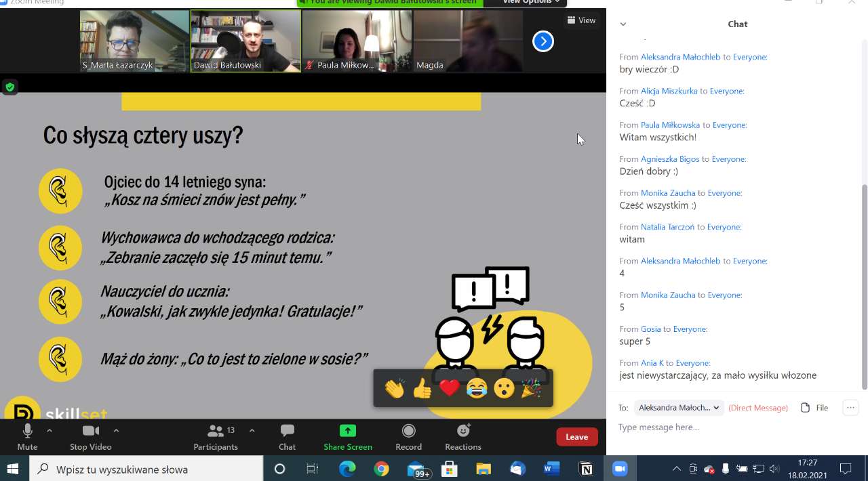Click the green Share Screen icon
The height and width of the screenshot is (481, 868).
(x=347, y=431)
